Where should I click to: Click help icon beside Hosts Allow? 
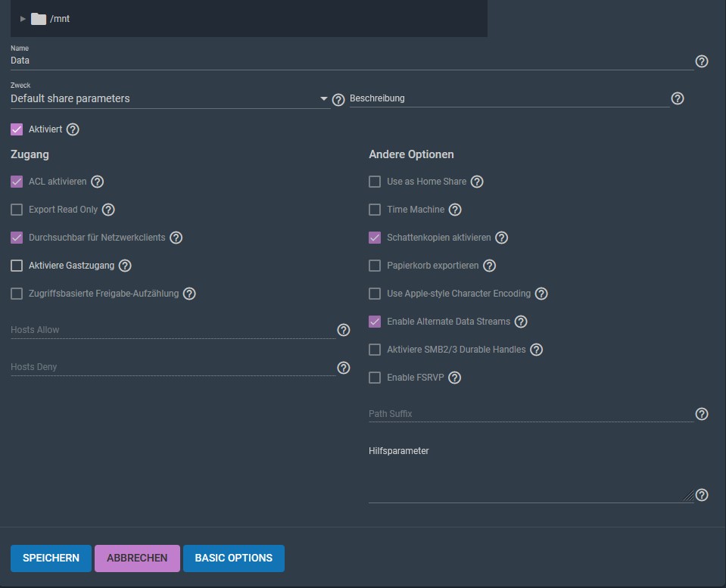[x=343, y=330]
